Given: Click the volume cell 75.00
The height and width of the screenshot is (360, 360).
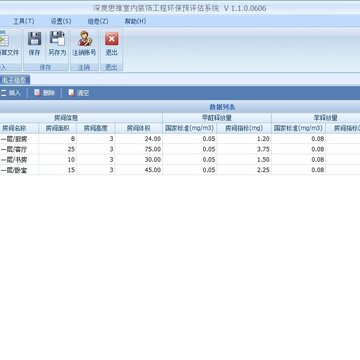Looking at the screenshot, I should point(139,149).
